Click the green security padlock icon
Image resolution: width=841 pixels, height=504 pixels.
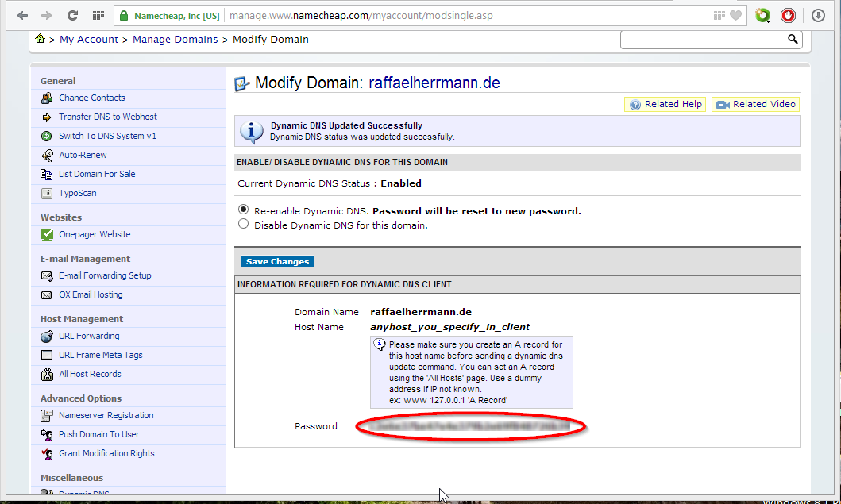124,16
